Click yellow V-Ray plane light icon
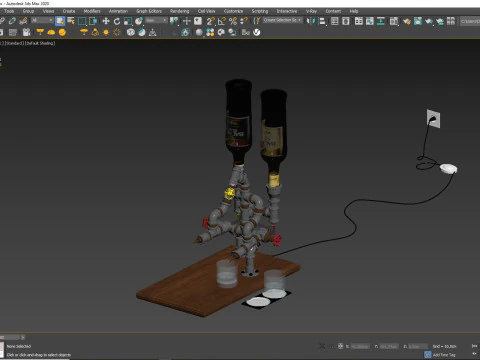Image resolution: width=480 pixels, height=360 pixels. pyautogui.click(x=40, y=32)
